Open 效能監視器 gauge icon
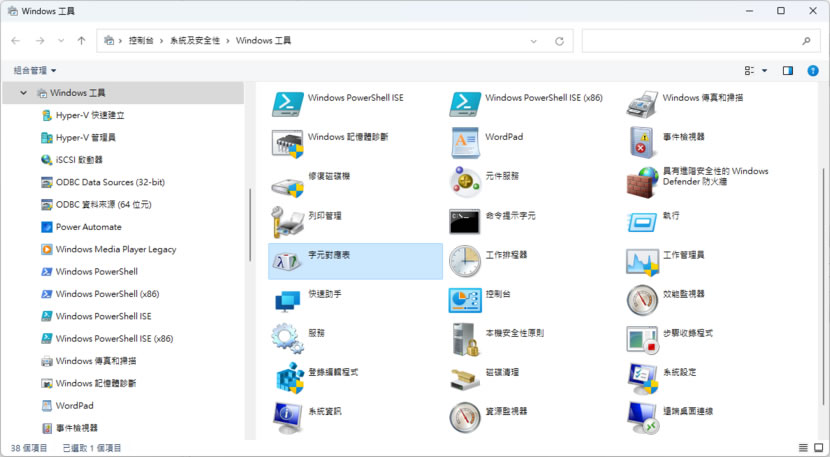Viewport: 830px width, 457px height. [642, 300]
